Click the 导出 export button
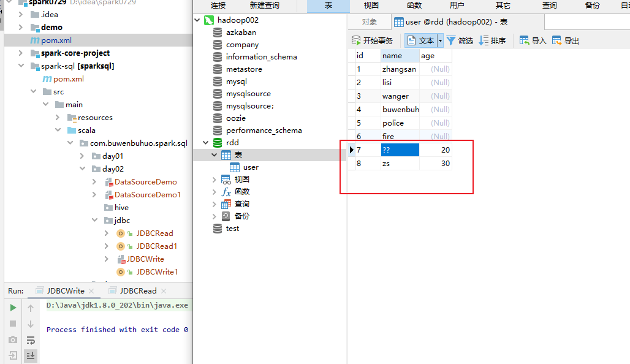Image resolution: width=630 pixels, height=364 pixels. point(565,40)
